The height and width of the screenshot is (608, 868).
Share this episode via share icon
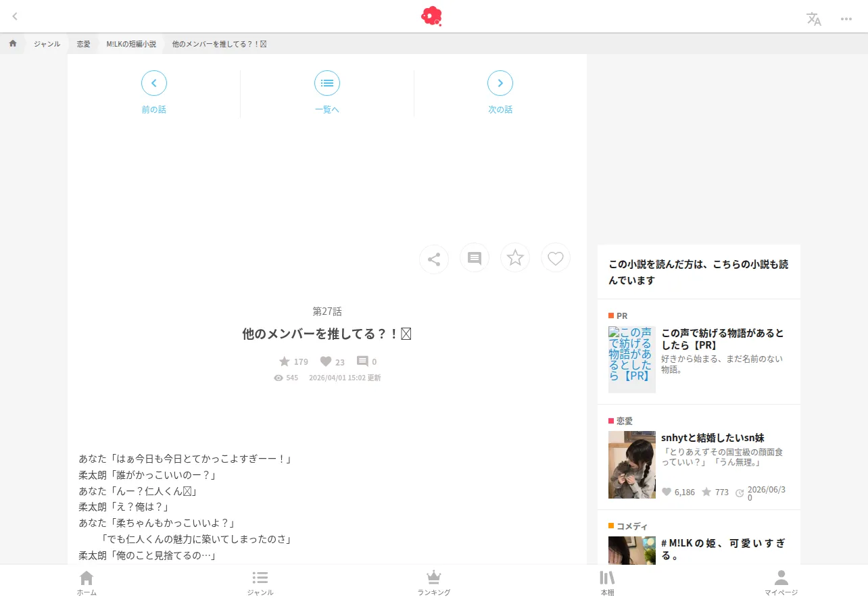coord(434,259)
